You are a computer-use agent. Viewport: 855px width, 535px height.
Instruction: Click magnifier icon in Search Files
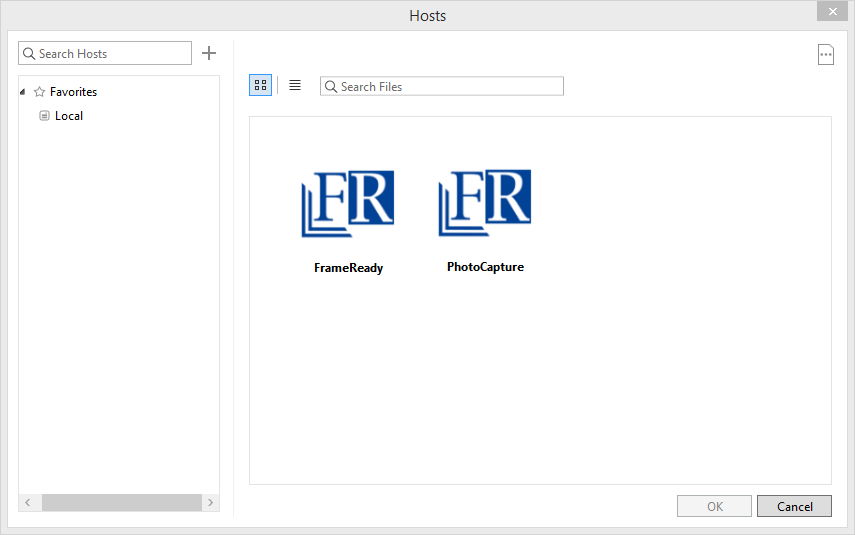(x=330, y=86)
